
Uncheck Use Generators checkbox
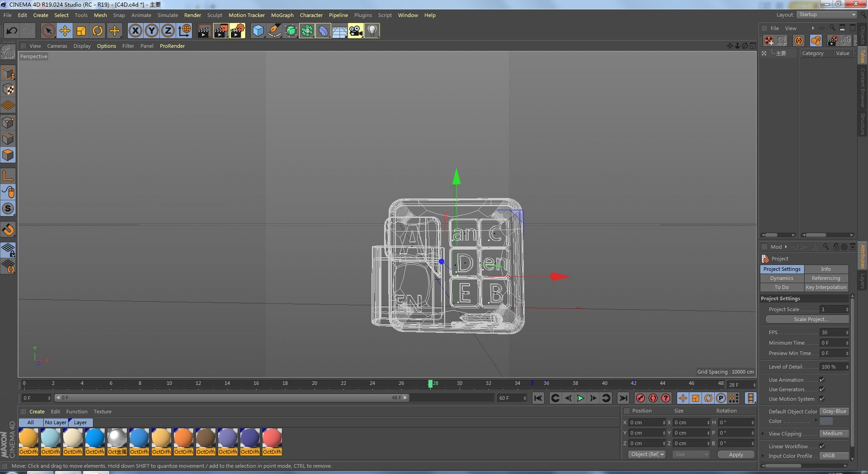[822, 389]
